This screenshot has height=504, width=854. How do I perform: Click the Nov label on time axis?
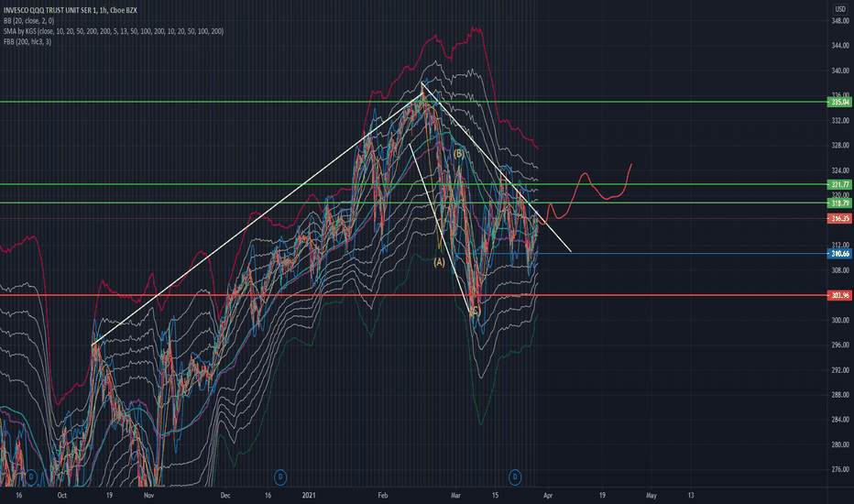(x=148, y=495)
